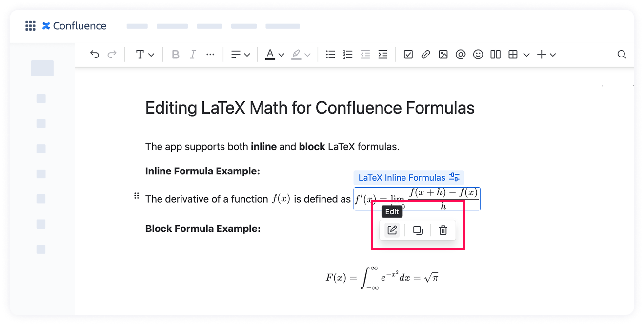The height and width of the screenshot is (325, 644).
Task: Click the drag handle beside the paragraph
Action: click(137, 196)
